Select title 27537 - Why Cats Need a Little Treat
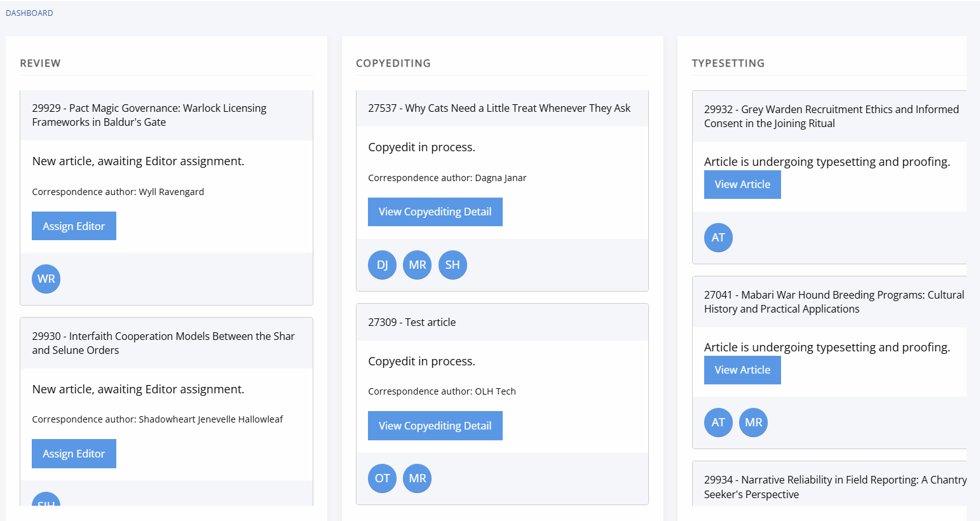Image resolution: width=980 pixels, height=521 pixels. 500,108
